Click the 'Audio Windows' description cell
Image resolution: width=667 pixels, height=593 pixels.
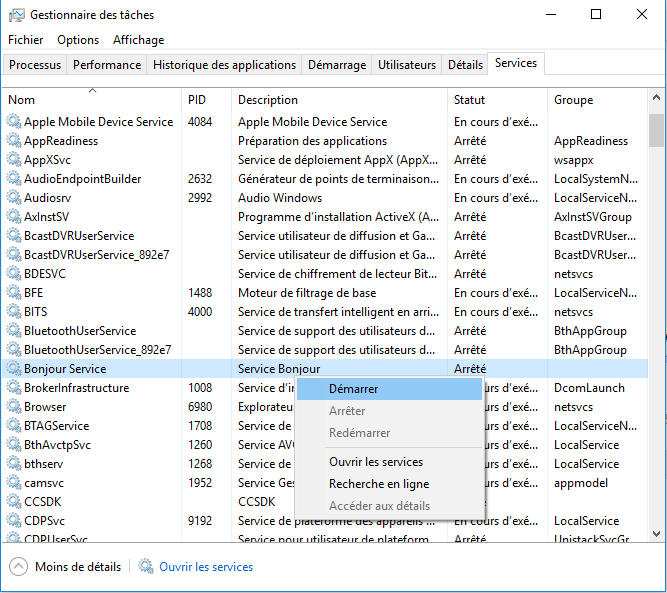[x=280, y=198]
